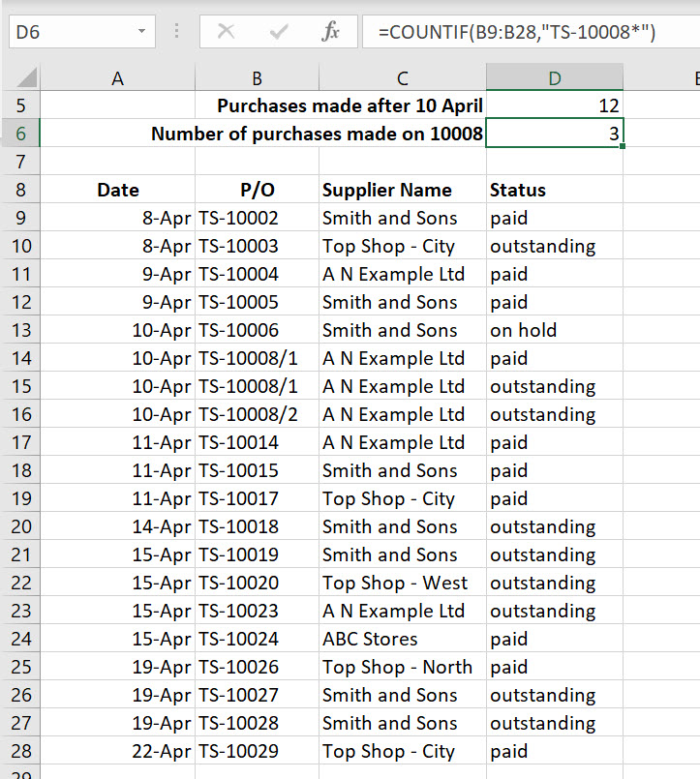The width and height of the screenshot is (700, 779).
Task: Select cell with TS-10027
Action: click(x=257, y=695)
